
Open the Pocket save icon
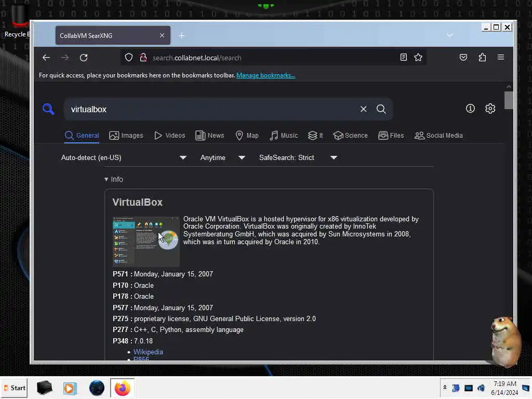pyautogui.click(x=463, y=57)
